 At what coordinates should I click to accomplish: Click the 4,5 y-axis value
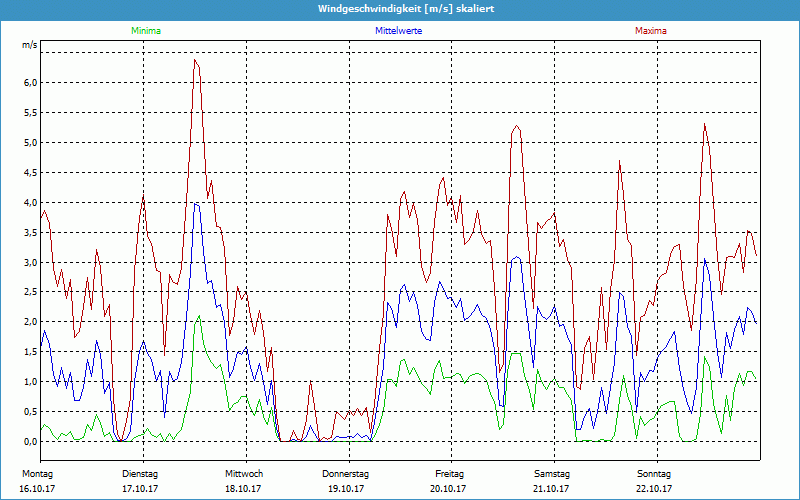coord(31,172)
